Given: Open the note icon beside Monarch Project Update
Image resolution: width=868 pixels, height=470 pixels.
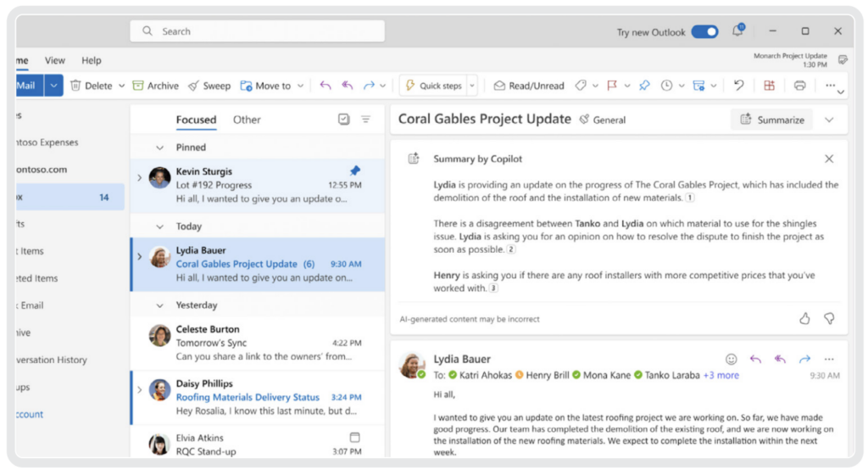Looking at the screenshot, I should [x=843, y=60].
